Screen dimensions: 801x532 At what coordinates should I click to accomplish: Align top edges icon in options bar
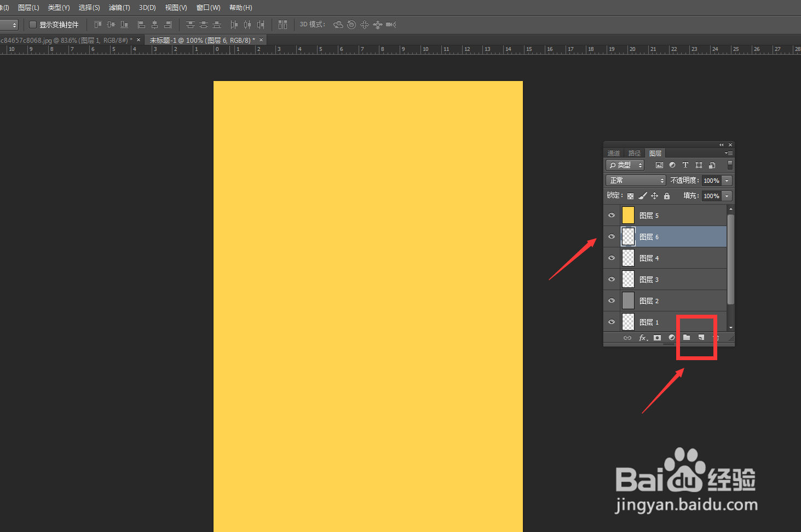click(98, 25)
